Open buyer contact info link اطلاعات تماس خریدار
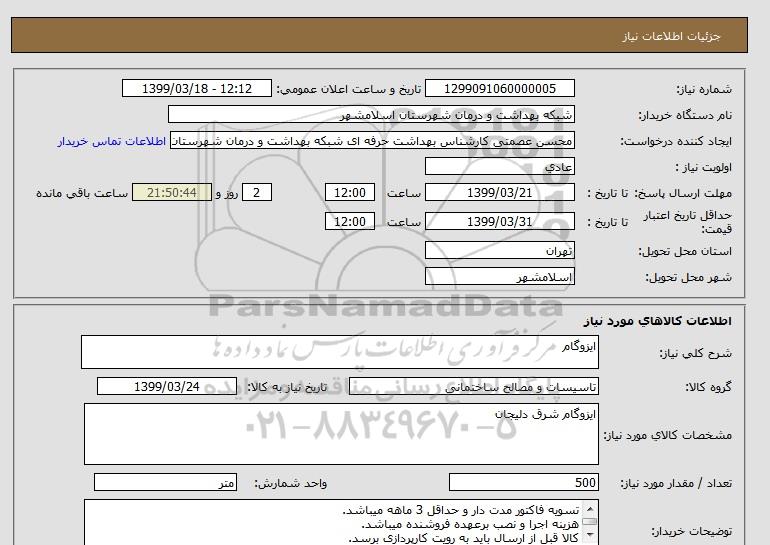The height and width of the screenshot is (545, 770). tap(111, 141)
